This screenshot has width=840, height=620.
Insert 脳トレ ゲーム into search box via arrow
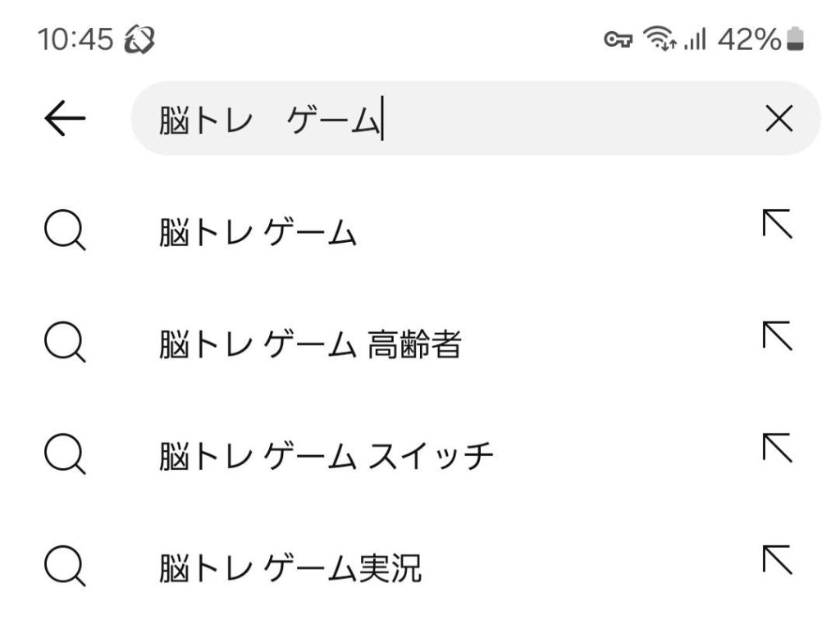click(x=777, y=225)
